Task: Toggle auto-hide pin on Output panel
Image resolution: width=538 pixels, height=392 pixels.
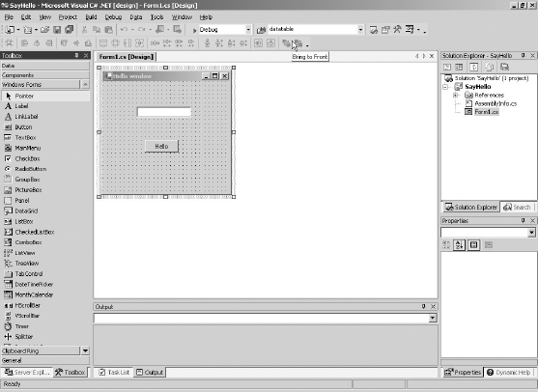Action: tap(424, 306)
